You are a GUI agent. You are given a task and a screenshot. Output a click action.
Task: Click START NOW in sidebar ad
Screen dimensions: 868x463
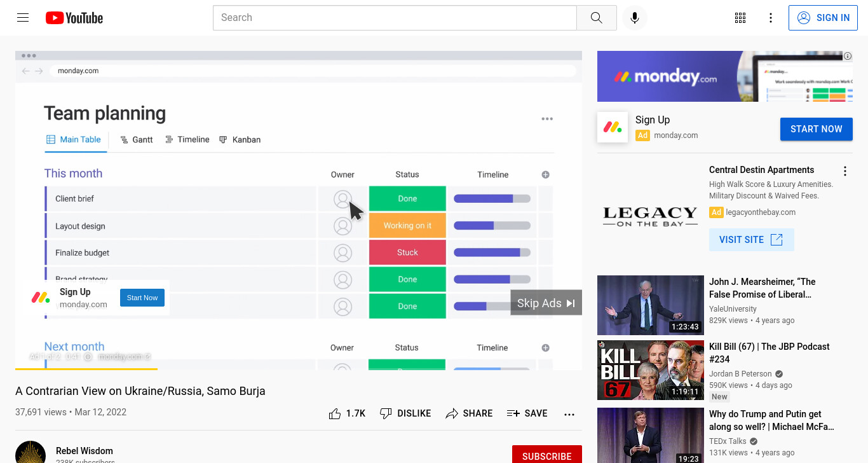point(817,129)
